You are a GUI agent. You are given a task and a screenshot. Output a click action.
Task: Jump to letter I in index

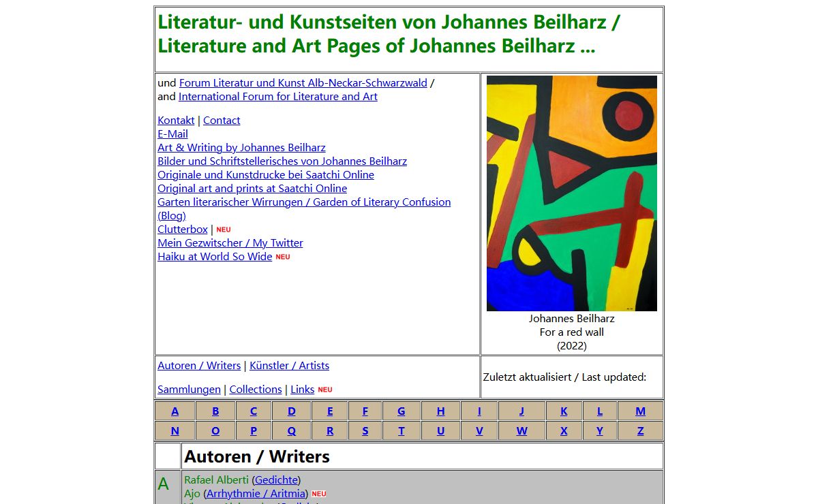coord(479,411)
